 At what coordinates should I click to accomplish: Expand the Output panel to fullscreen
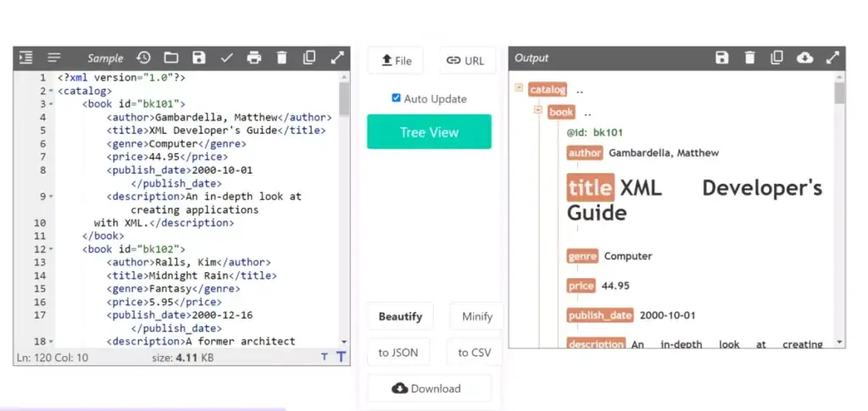pyautogui.click(x=832, y=58)
